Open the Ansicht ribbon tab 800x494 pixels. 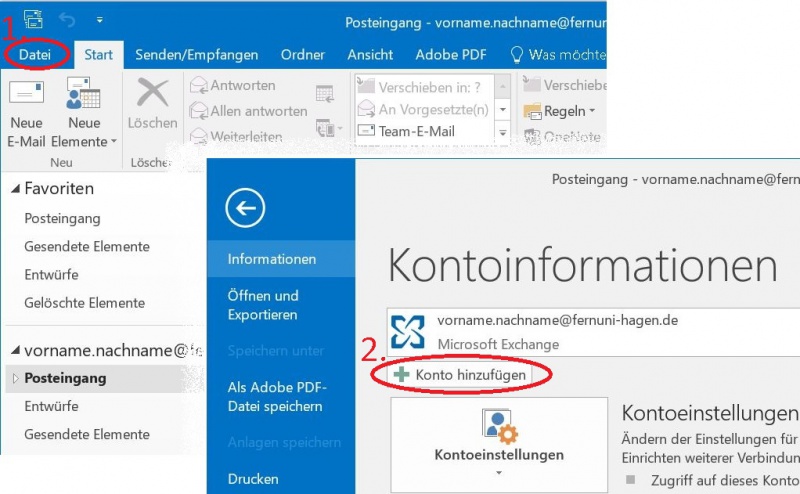point(370,55)
